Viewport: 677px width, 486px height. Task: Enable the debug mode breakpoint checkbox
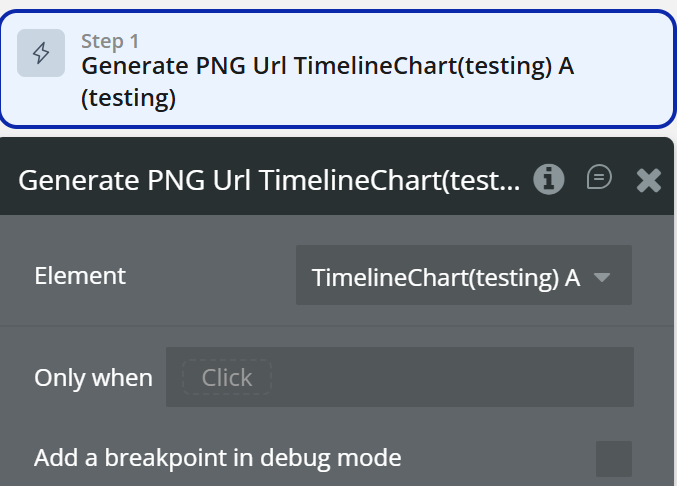tap(614, 459)
